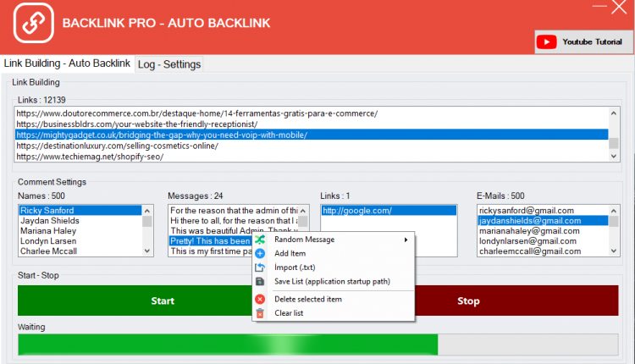The image size is (635, 364).
Task: Click the red X icon beside Delete selected item
Action: (260, 299)
